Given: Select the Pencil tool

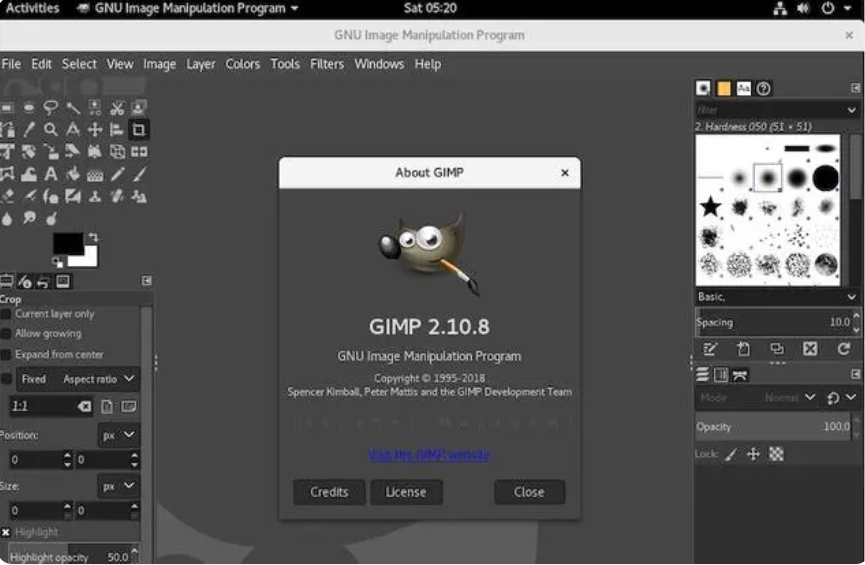Looking at the screenshot, I should pyautogui.click(x=117, y=174).
